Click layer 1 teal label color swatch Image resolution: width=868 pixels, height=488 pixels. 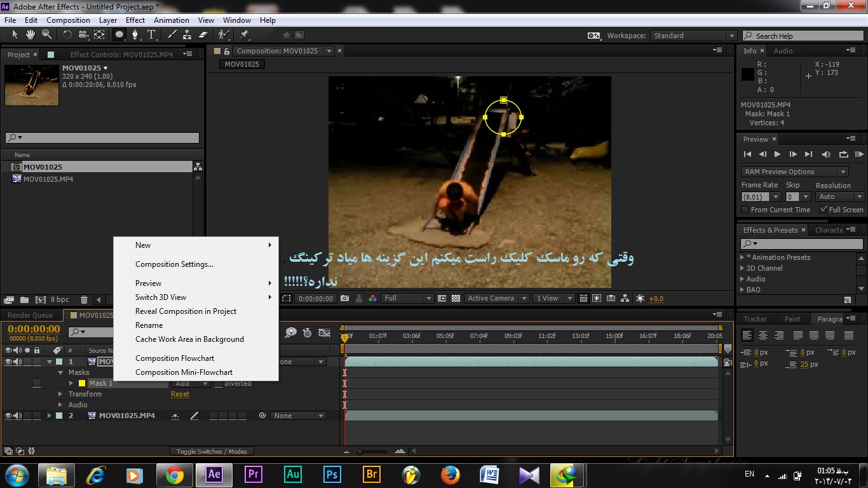(59, 362)
